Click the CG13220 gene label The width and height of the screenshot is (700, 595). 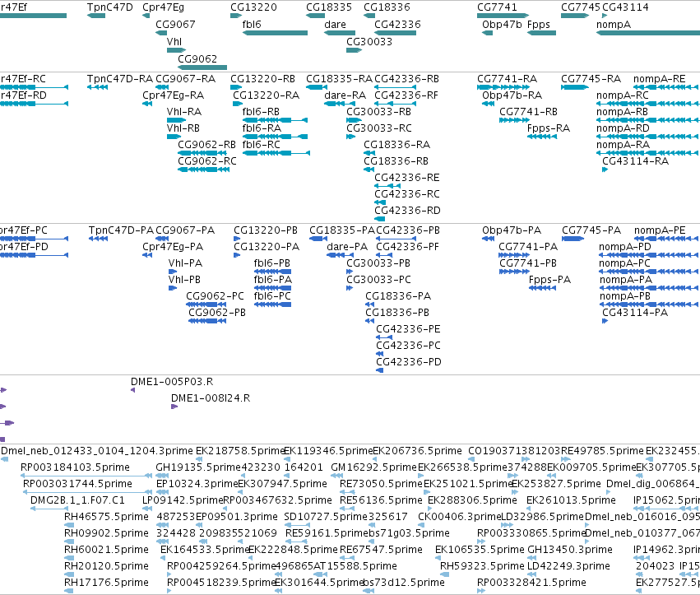click(x=253, y=7)
